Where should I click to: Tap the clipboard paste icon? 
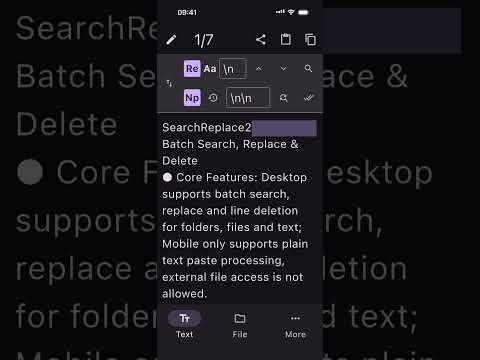[286, 39]
